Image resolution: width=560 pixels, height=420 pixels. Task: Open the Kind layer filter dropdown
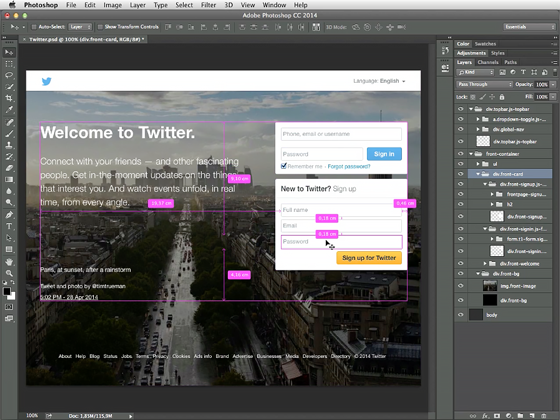(x=475, y=72)
